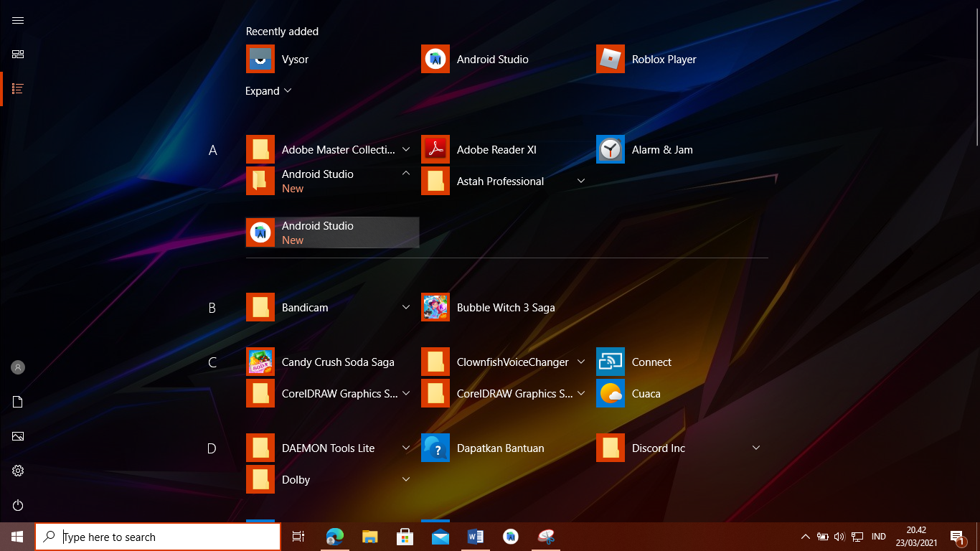
Task: Click the Windows Start button
Action: (x=17, y=537)
